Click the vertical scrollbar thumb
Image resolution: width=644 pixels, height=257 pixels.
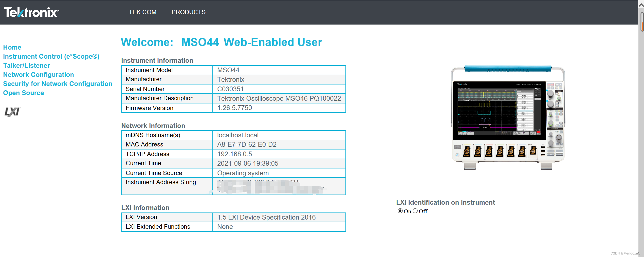642,22
